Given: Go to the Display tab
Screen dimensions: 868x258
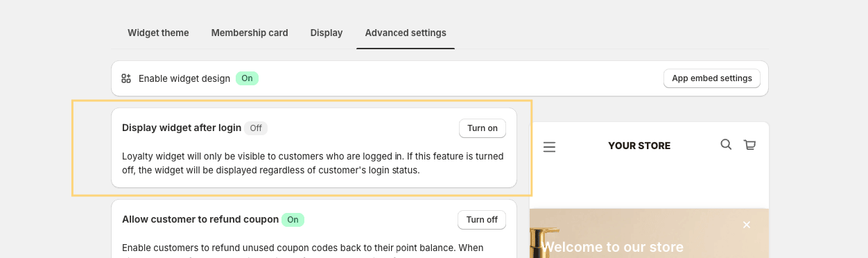Looking at the screenshot, I should click(327, 33).
